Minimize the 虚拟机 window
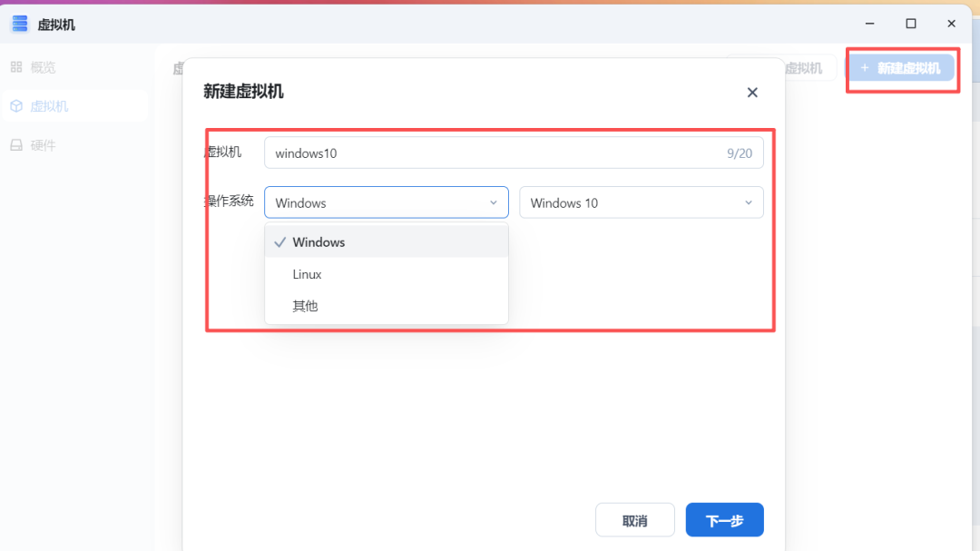Viewport: 980px width, 551px height. (x=870, y=24)
